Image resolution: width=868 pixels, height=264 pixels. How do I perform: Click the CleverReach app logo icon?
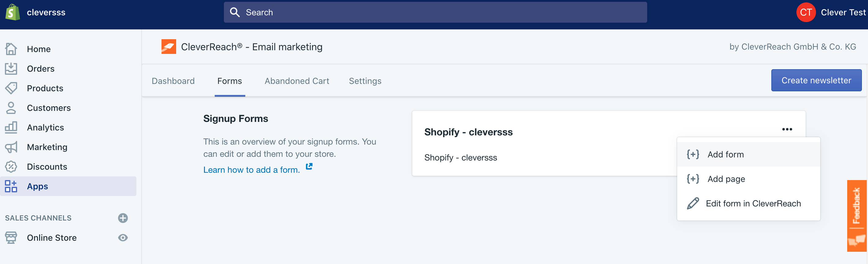(x=169, y=47)
